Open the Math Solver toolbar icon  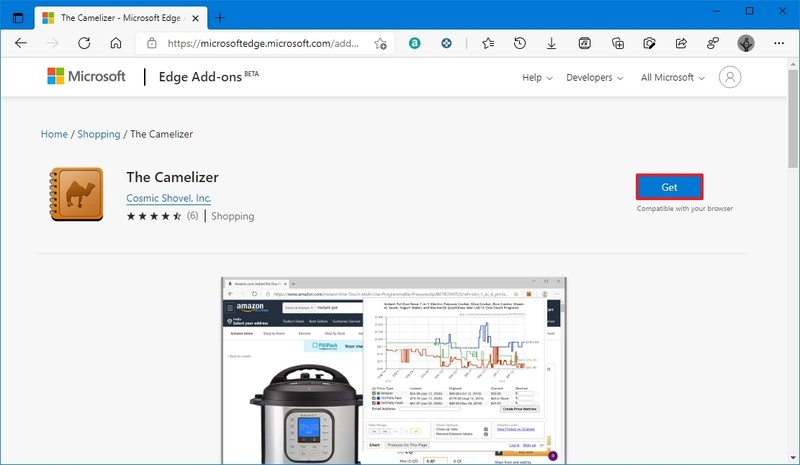point(584,43)
